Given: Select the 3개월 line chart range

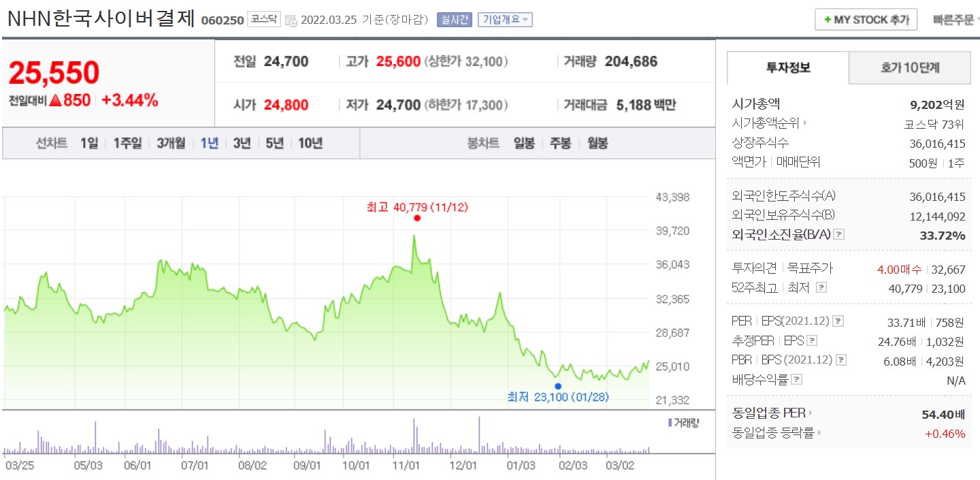Looking at the screenshot, I should (x=171, y=143).
